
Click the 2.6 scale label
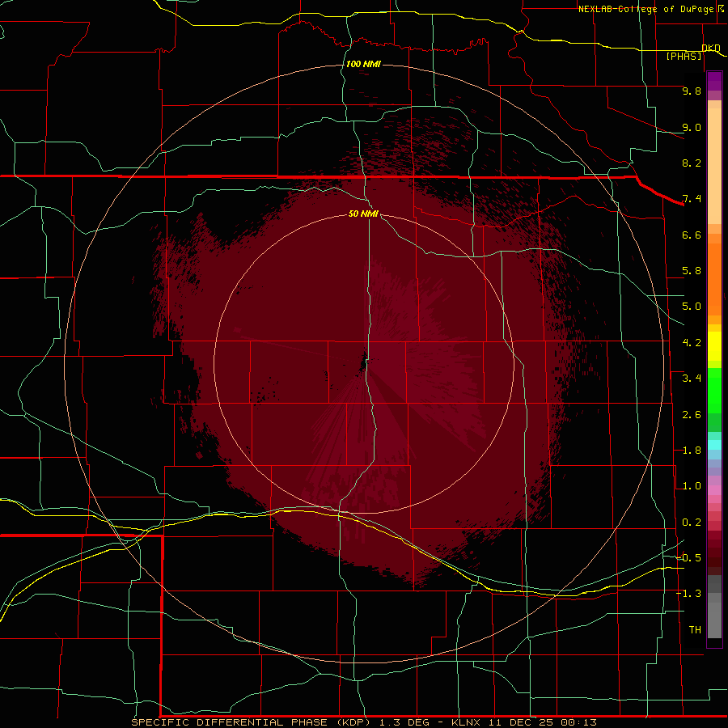point(692,415)
